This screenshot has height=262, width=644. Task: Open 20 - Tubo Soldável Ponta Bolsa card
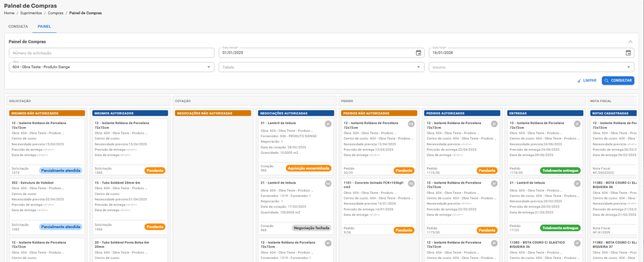(x=130, y=250)
